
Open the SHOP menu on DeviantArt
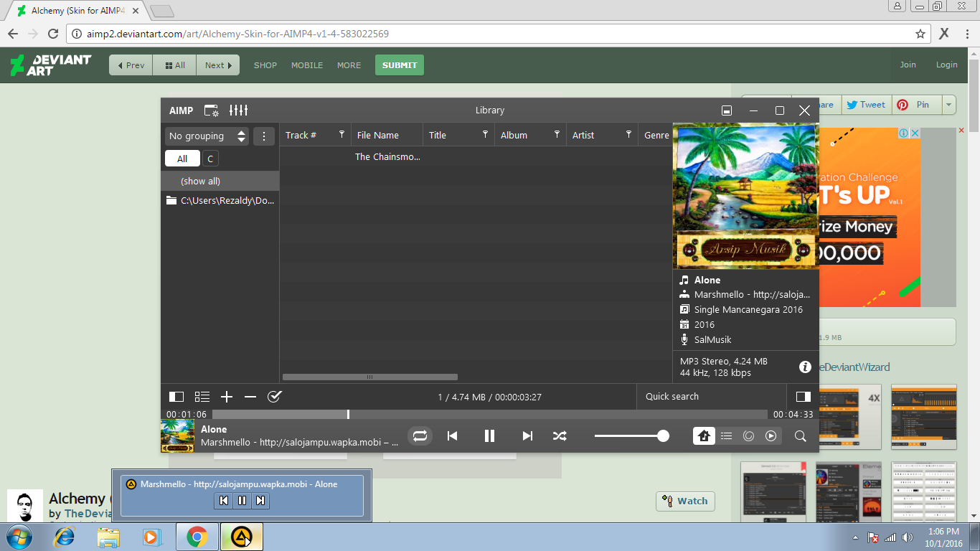point(265,65)
